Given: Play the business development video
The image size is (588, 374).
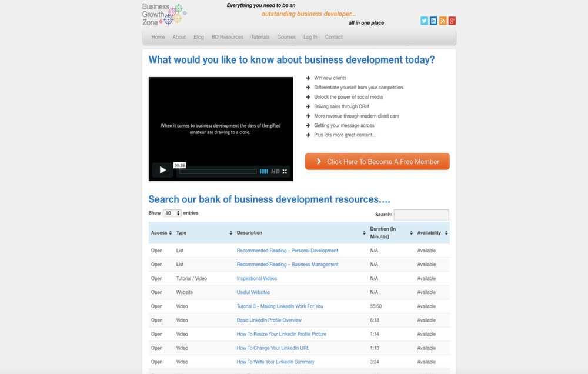Looking at the screenshot, I should coord(162,171).
